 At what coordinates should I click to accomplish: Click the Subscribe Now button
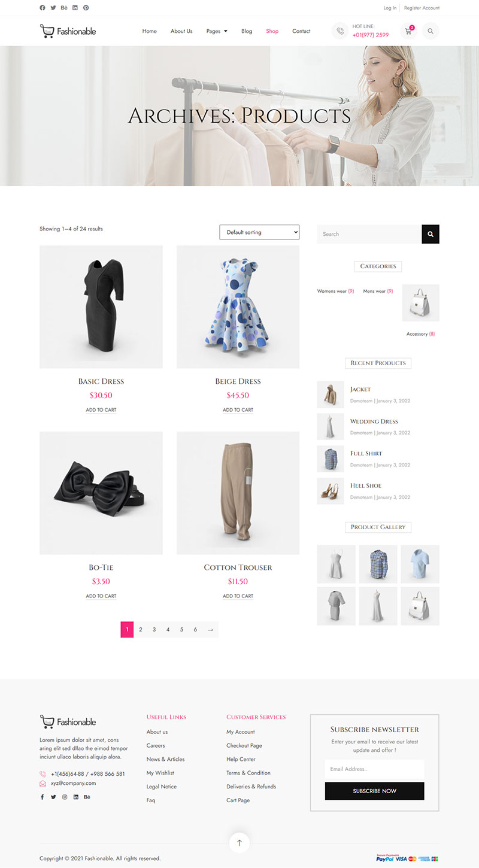coord(375,791)
